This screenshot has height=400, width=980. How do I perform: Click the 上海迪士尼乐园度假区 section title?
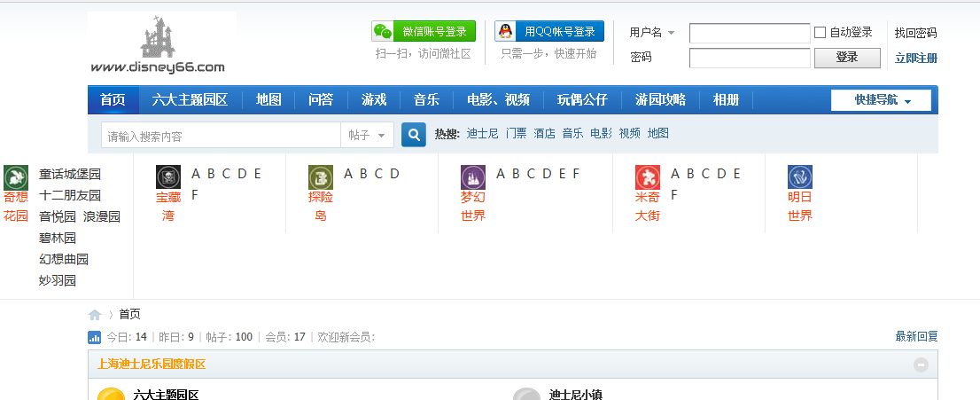coord(152,365)
